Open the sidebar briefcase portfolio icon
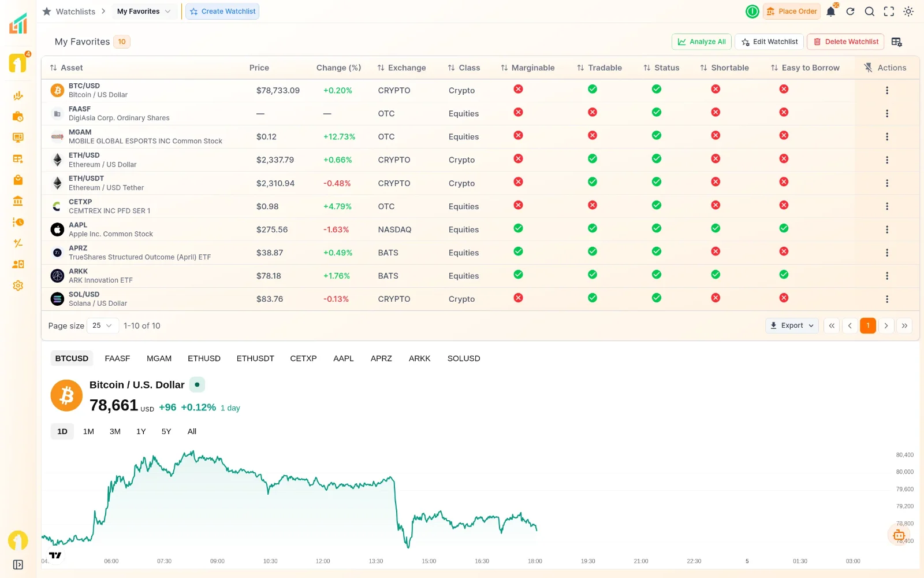The image size is (924, 578). pos(18,117)
